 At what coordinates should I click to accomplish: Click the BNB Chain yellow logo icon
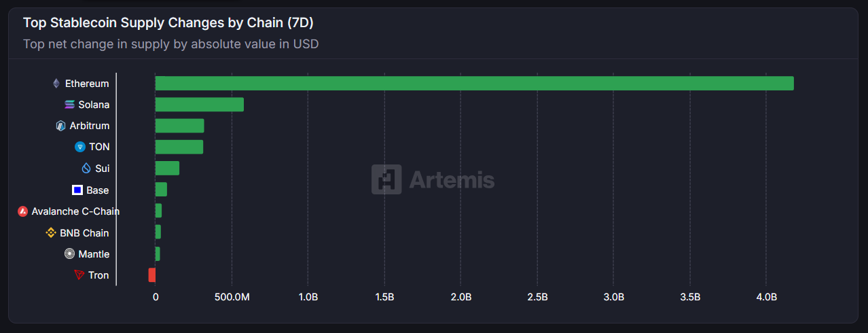coord(50,233)
